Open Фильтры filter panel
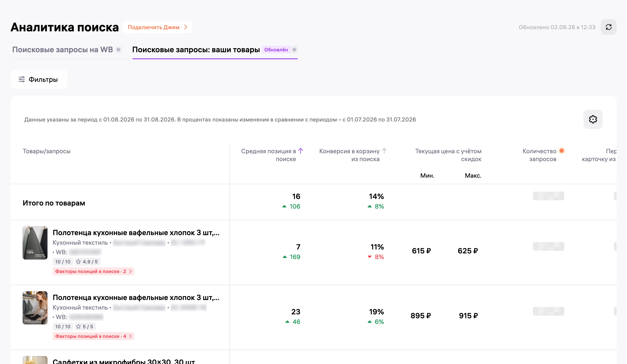This screenshot has height=364, width=627. pyautogui.click(x=39, y=79)
